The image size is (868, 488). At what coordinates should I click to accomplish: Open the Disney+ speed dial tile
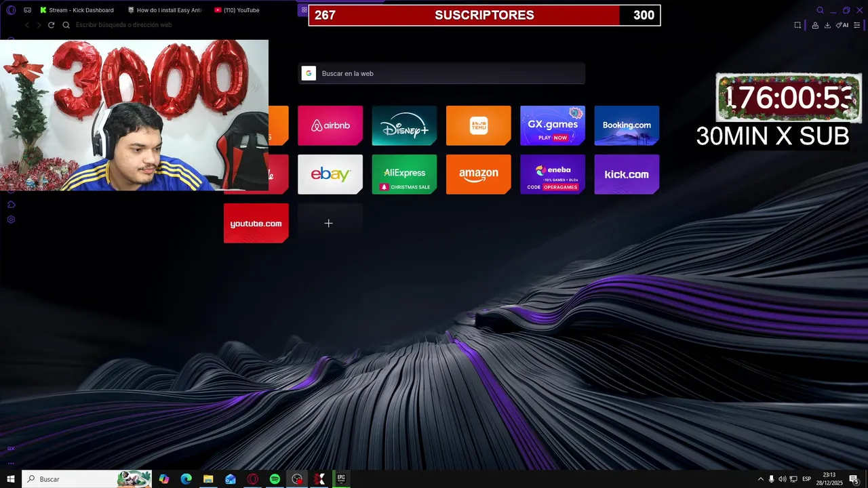404,125
